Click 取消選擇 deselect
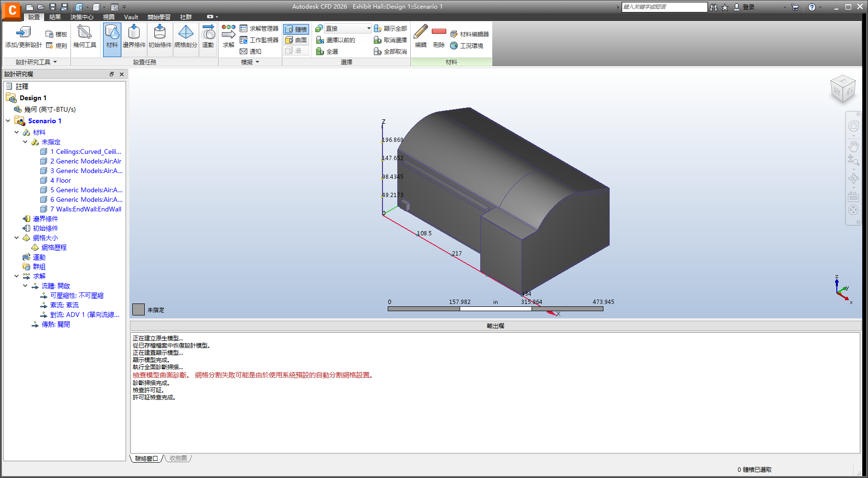The width and height of the screenshot is (868, 478). click(391, 40)
